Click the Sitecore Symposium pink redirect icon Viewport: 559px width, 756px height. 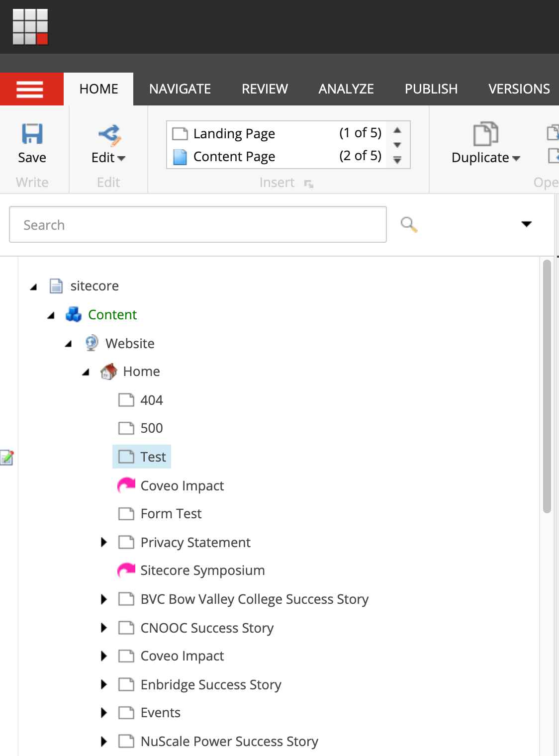point(126,570)
